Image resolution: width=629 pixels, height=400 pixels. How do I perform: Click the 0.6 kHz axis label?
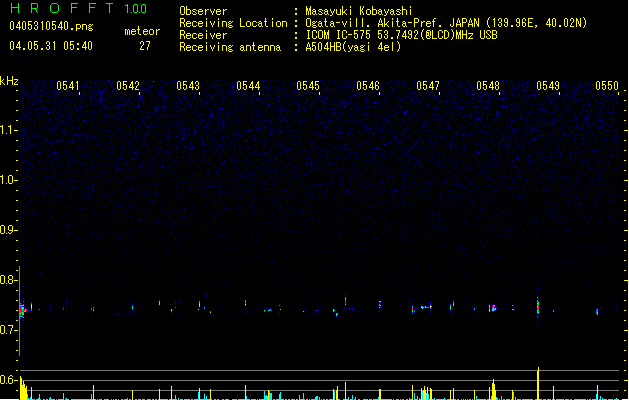click(8, 380)
